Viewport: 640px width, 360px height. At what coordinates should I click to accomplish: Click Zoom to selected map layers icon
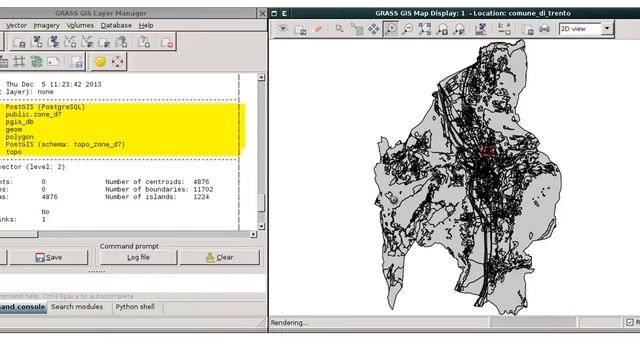pyautogui.click(x=424, y=29)
